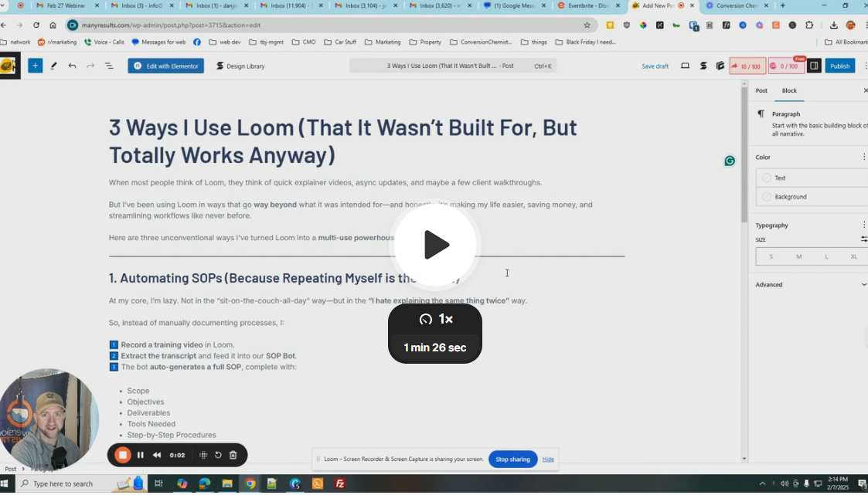This screenshot has height=495, width=868.
Task: Toggle the Settings sidebar panel icon
Action: (814, 66)
